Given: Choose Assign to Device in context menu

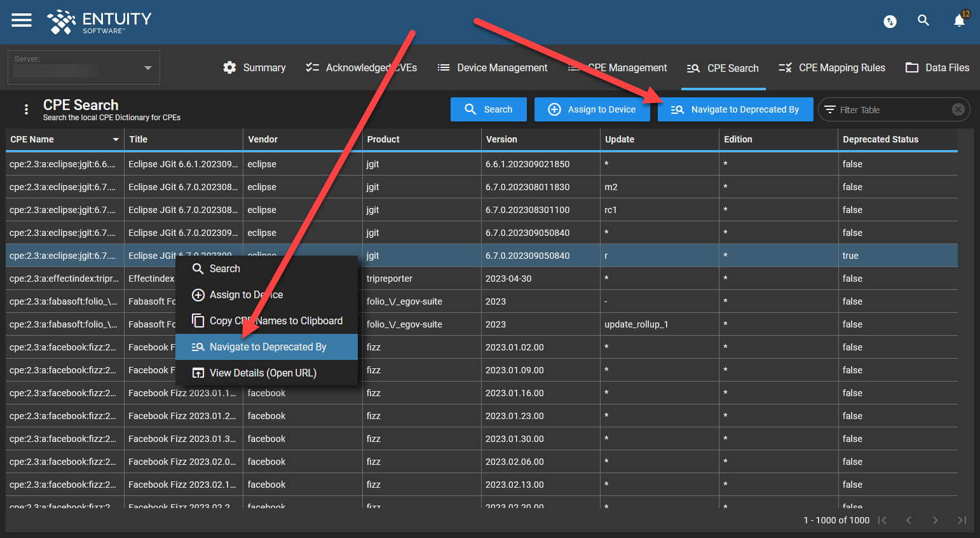Looking at the screenshot, I should 266,295.
